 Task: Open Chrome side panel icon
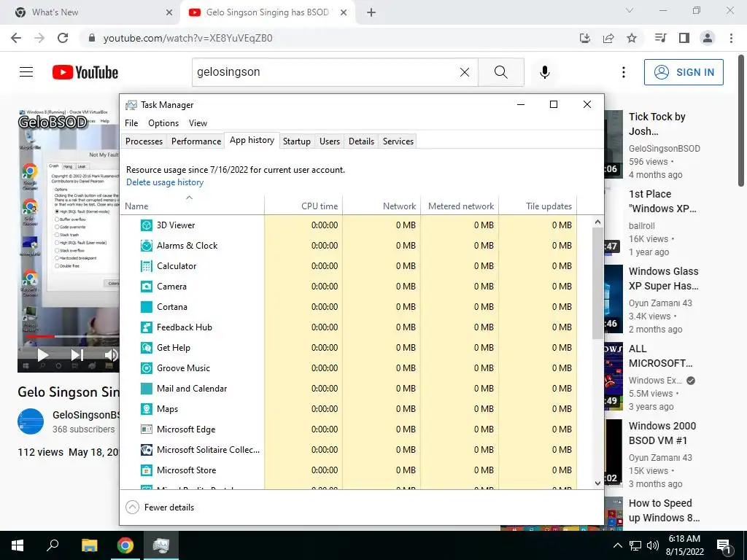coord(684,38)
